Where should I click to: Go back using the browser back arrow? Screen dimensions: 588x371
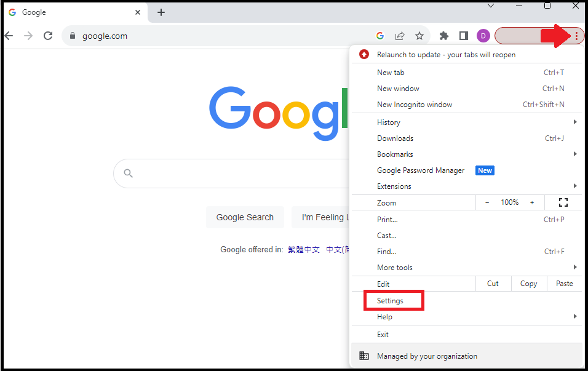[x=9, y=36]
